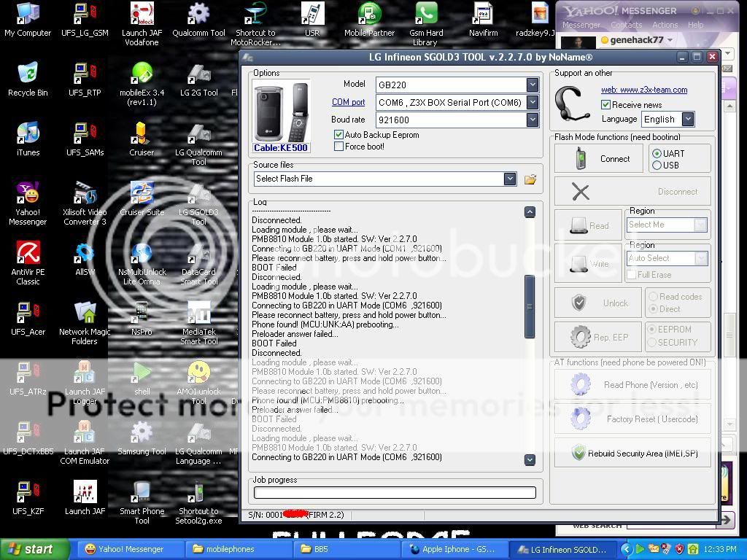Select the USB connection radio button
Image resolution: width=747 pixels, height=560 pixels.
[657, 166]
